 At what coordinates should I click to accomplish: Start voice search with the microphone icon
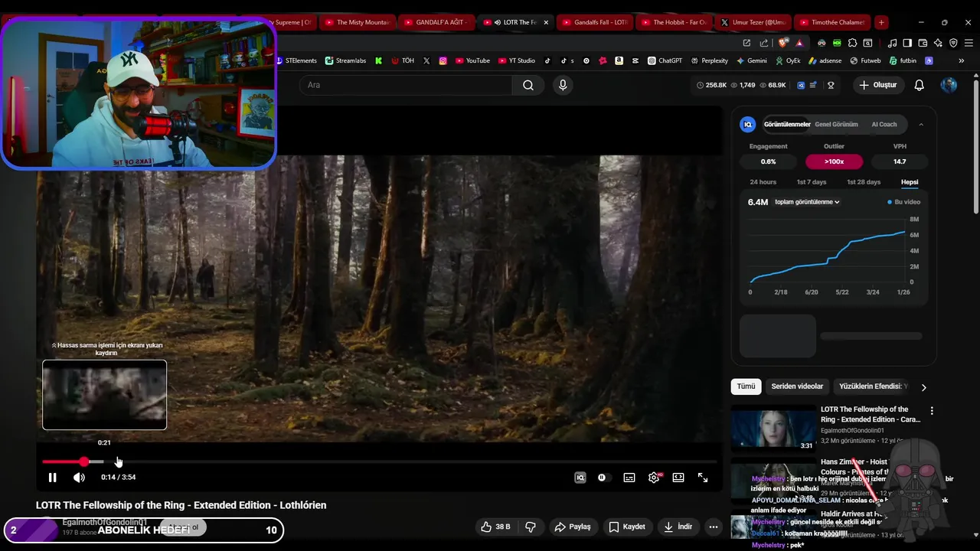click(563, 85)
